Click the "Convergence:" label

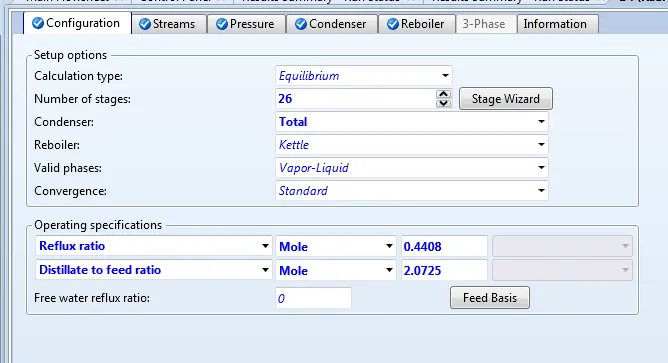[x=70, y=191]
